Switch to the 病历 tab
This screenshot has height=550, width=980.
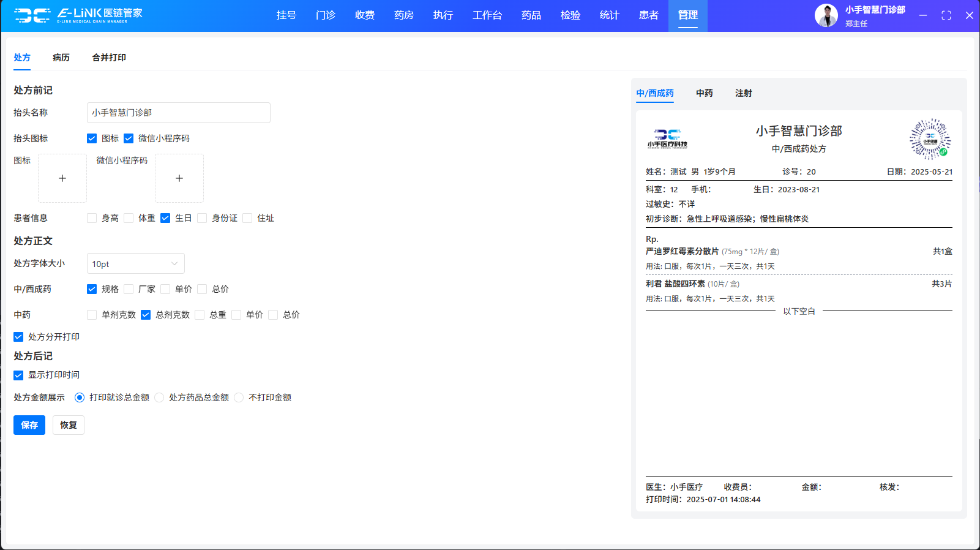61,58
